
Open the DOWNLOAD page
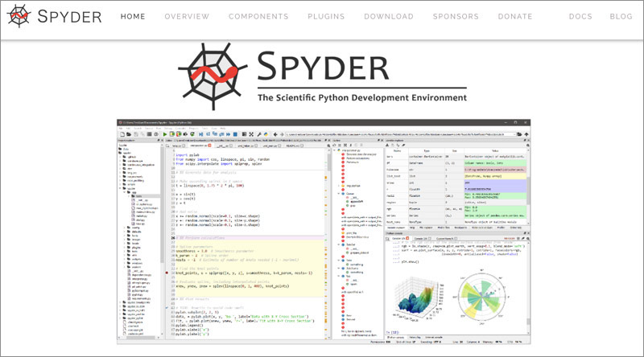pos(389,16)
